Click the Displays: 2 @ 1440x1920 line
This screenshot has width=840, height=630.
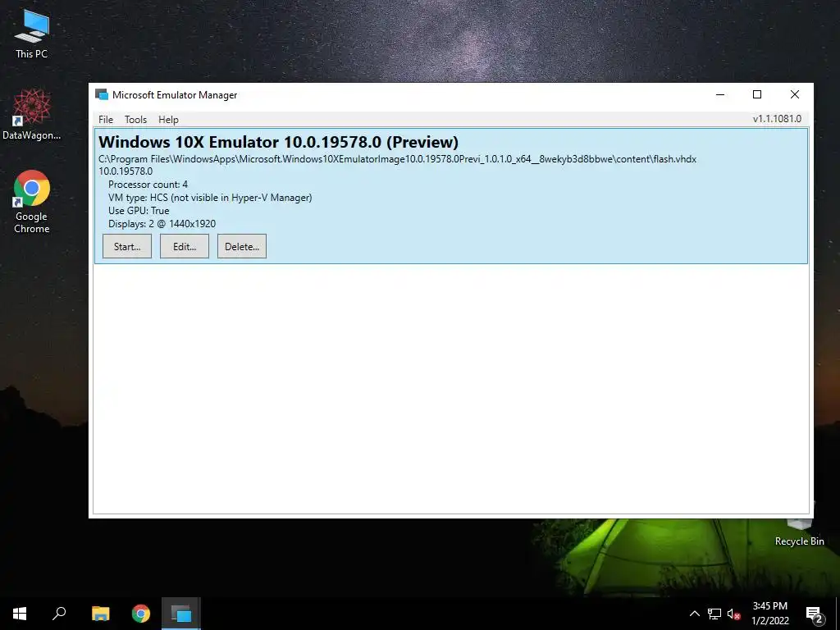[x=162, y=224]
